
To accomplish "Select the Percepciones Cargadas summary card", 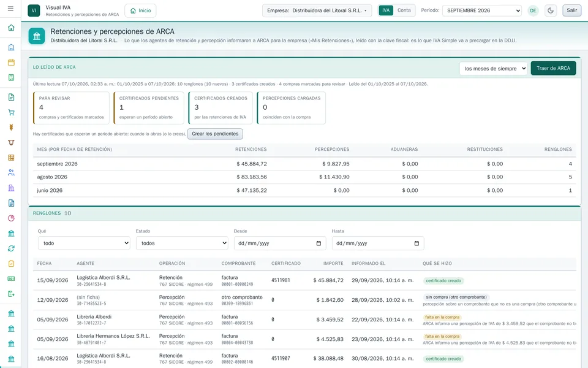I will 292,108.
